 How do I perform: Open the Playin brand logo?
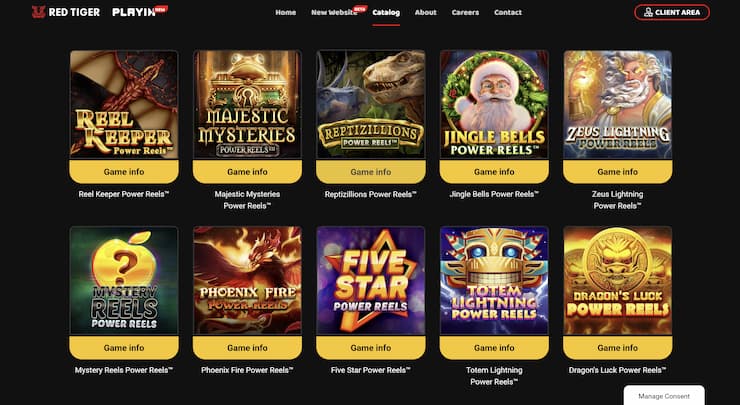coord(140,11)
